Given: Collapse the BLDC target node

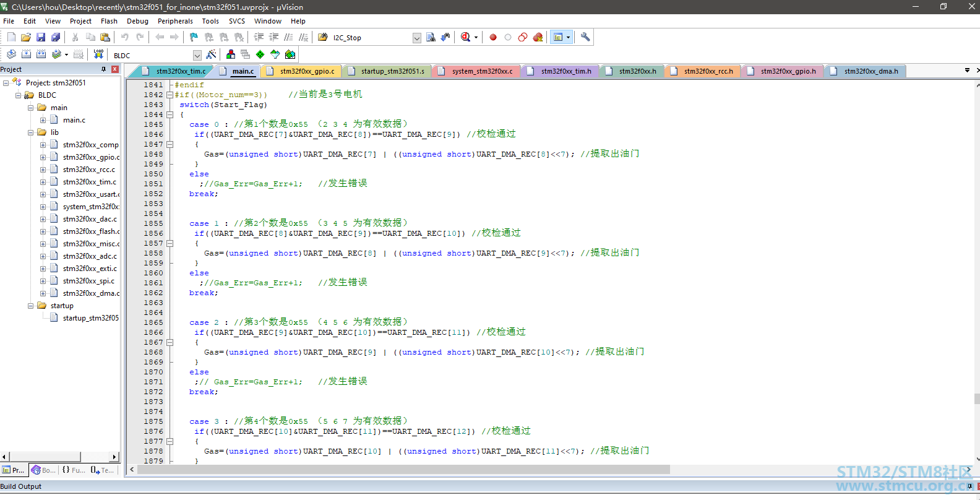Looking at the screenshot, I should (x=19, y=95).
